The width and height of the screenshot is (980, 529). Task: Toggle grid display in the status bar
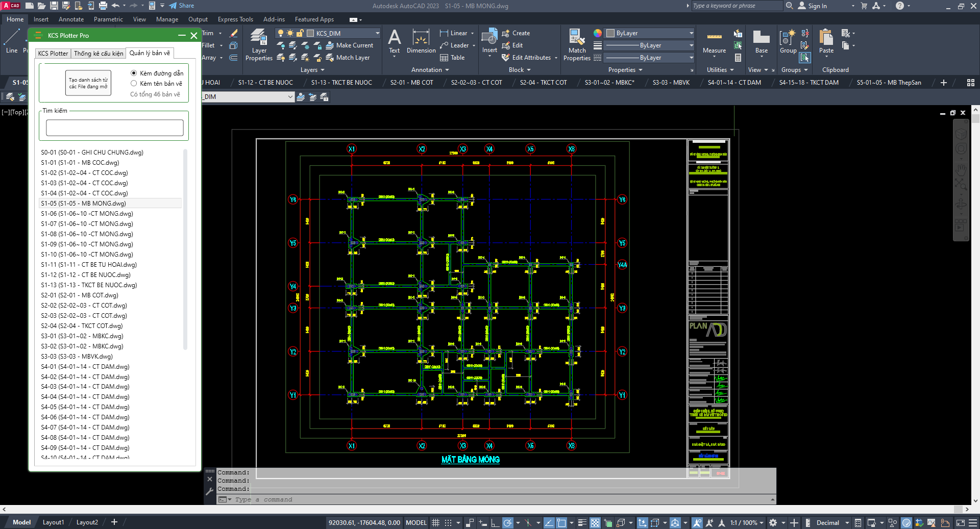[435, 522]
